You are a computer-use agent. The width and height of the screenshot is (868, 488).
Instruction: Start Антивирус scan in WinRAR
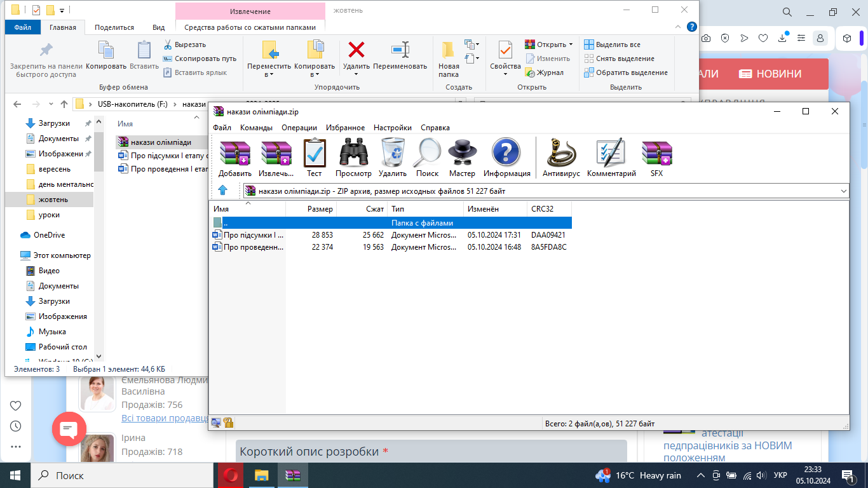point(561,158)
